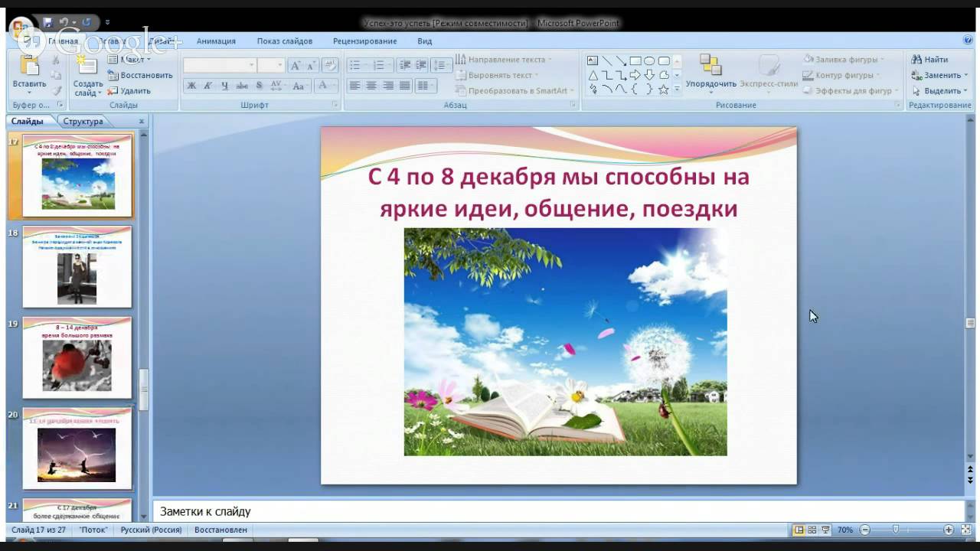Toggle center text alignment
The height and width of the screenshot is (551, 980).
pos(371,85)
